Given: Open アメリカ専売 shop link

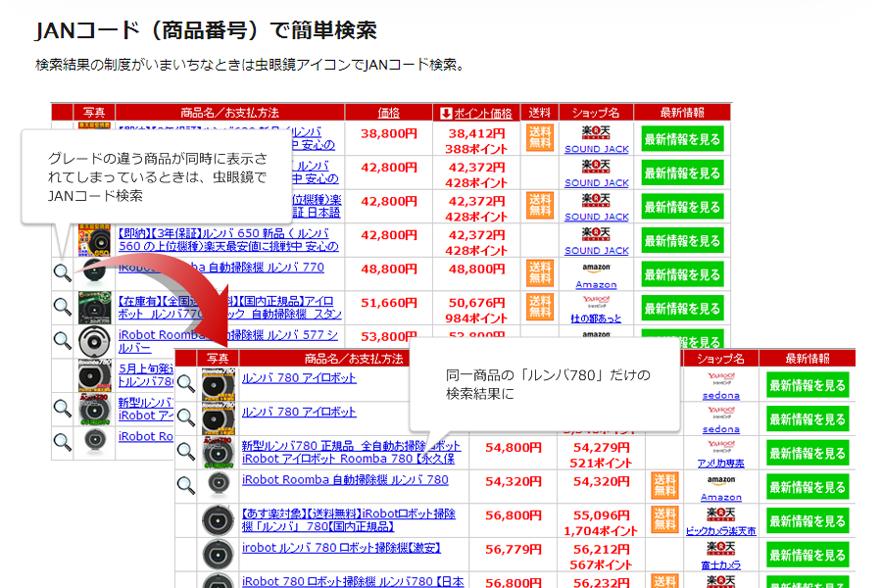Looking at the screenshot, I should click(x=721, y=464).
